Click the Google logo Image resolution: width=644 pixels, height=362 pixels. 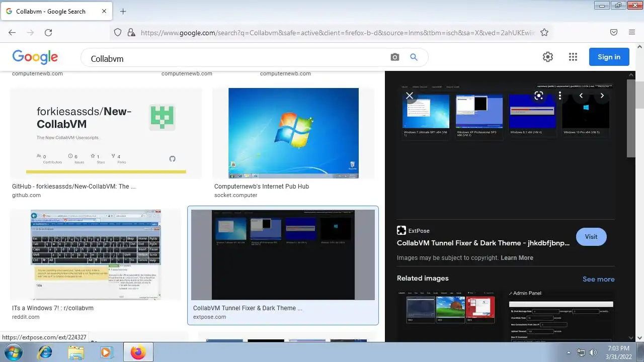tap(35, 57)
